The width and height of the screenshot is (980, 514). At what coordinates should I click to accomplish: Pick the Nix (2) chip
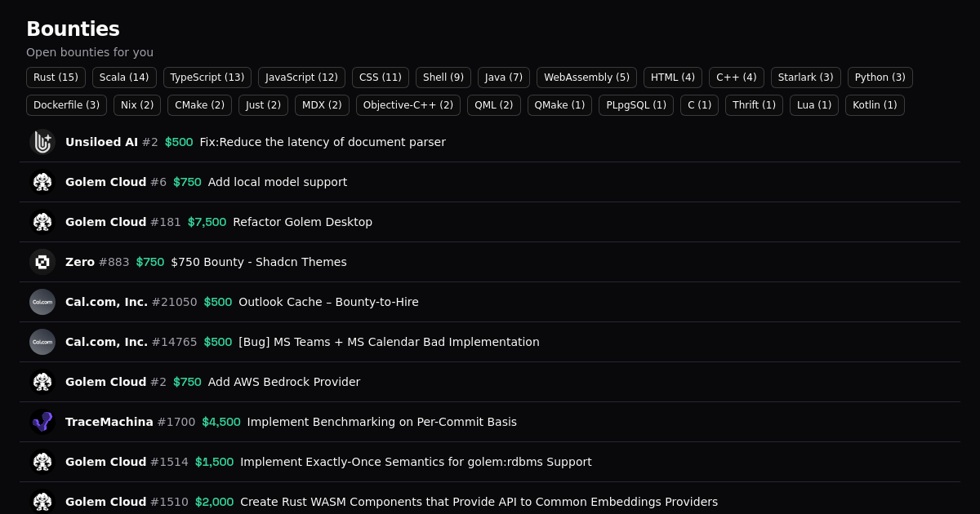pyautogui.click(x=137, y=105)
